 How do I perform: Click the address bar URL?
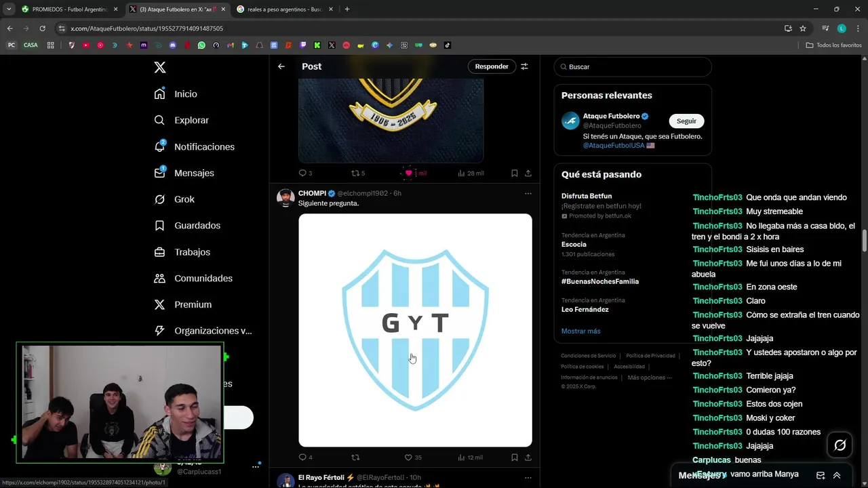coord(146,28)
